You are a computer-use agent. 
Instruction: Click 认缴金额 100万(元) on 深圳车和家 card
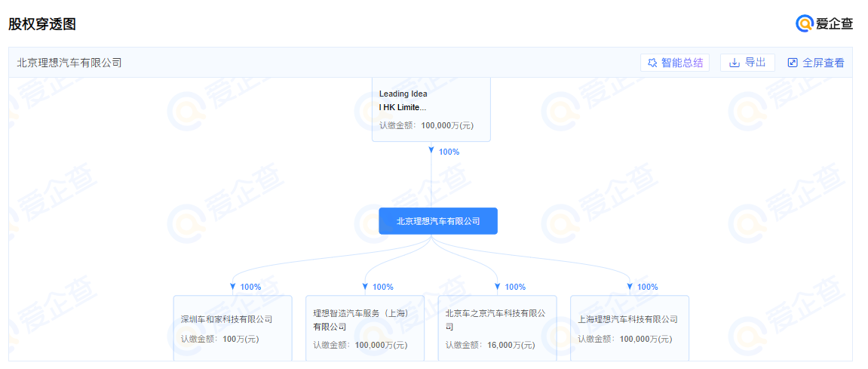pyautogui.click(x=219, y=339)
